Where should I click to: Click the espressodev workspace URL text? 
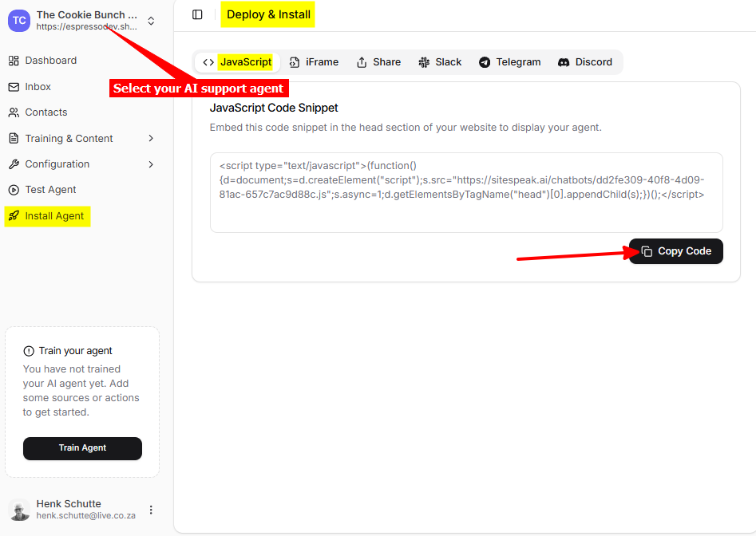[x=87, y=27]
